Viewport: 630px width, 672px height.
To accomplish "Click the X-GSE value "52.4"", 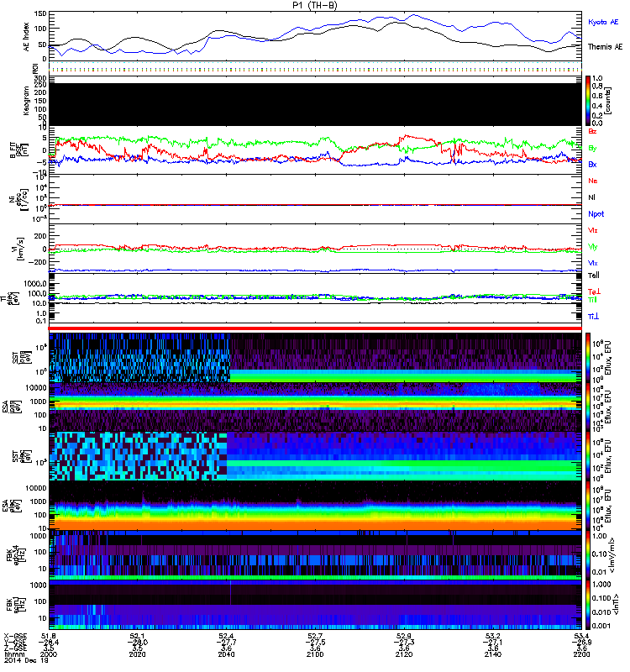I will [x=226, y=636].
